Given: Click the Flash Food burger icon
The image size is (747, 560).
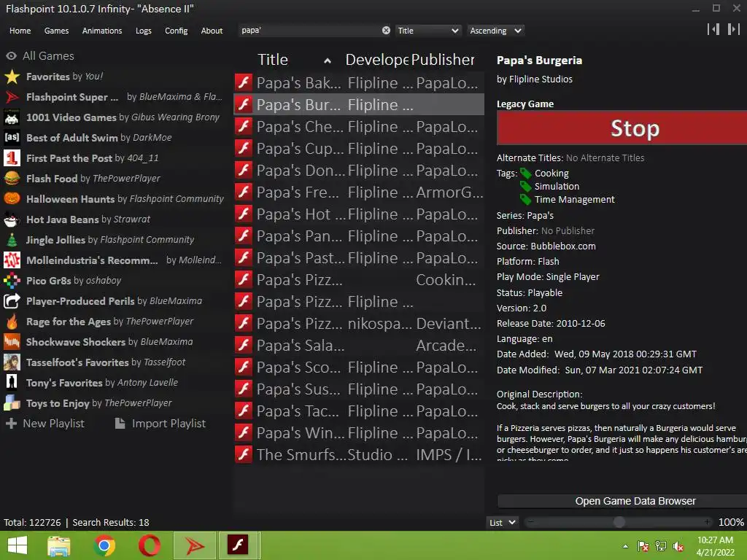Looking at the screenshot, I should click(x=12, y=179).
